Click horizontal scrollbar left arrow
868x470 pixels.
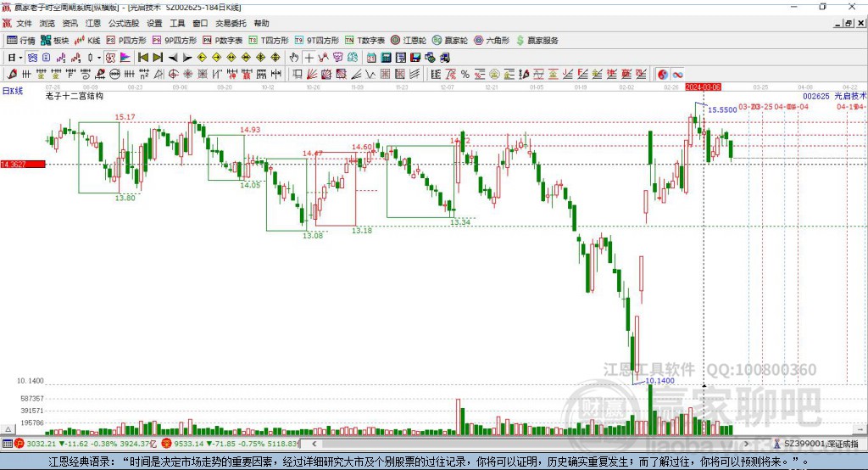pos(314,444)
